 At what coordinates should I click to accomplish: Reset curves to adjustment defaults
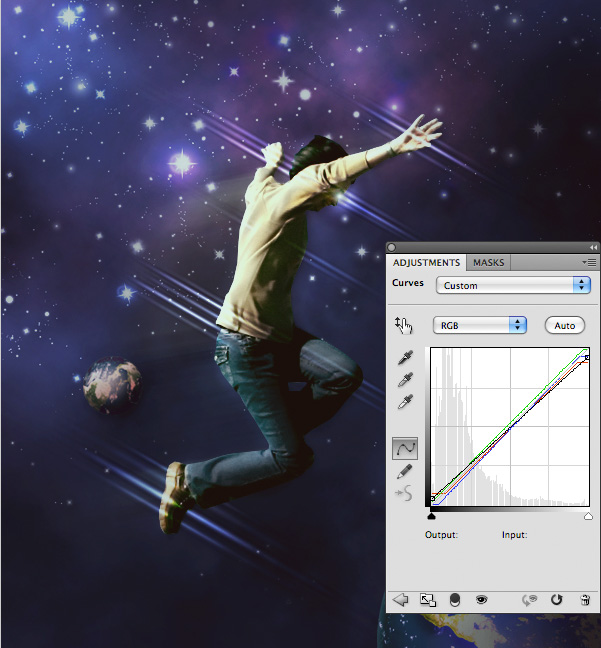tap(556, 600)
